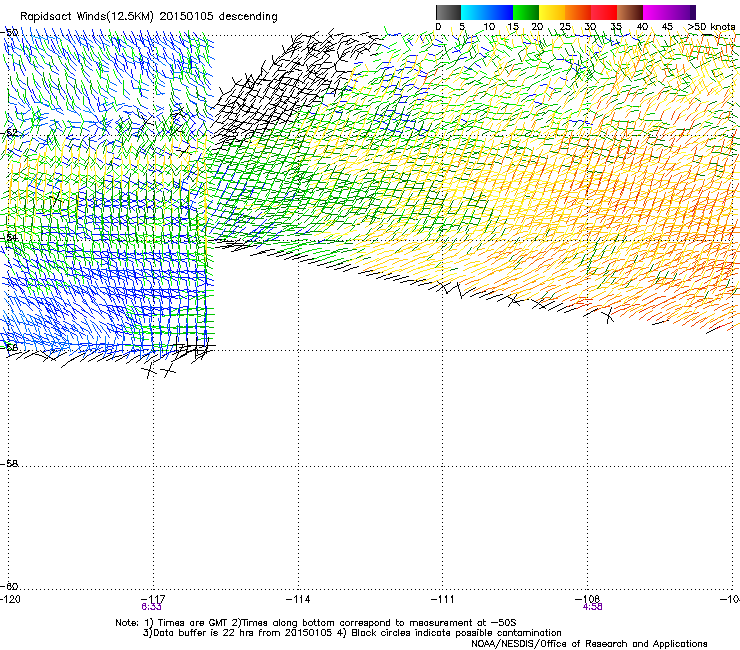Click the legend label "0"
This screenshot has width=740, height=650.
point(438,27)
